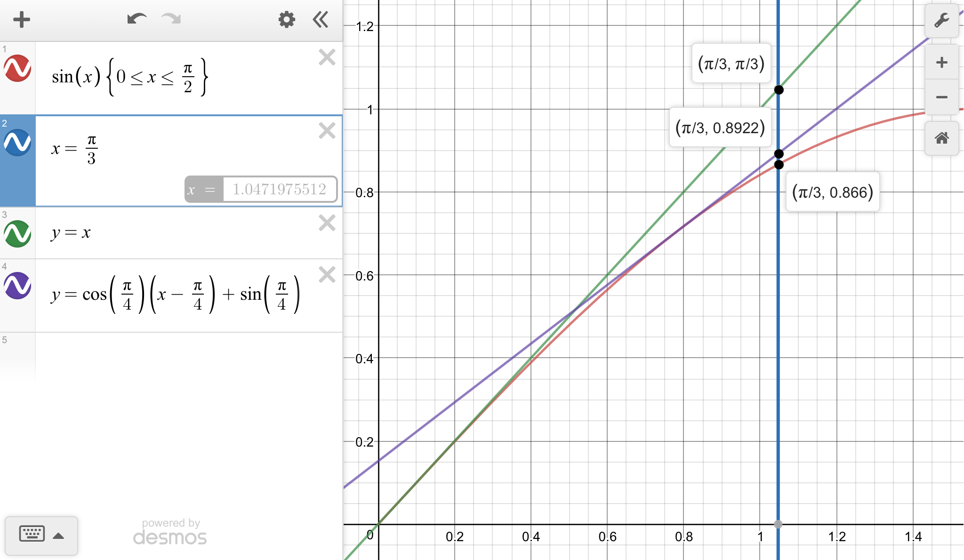
Task: Expand the keypad options arrow
Action: 58,536
